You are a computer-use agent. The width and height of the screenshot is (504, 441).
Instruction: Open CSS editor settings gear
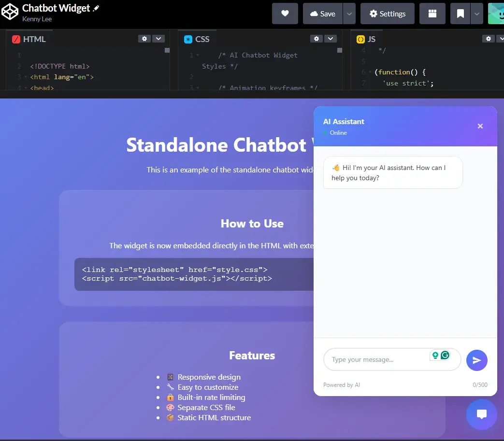point(317,39)
